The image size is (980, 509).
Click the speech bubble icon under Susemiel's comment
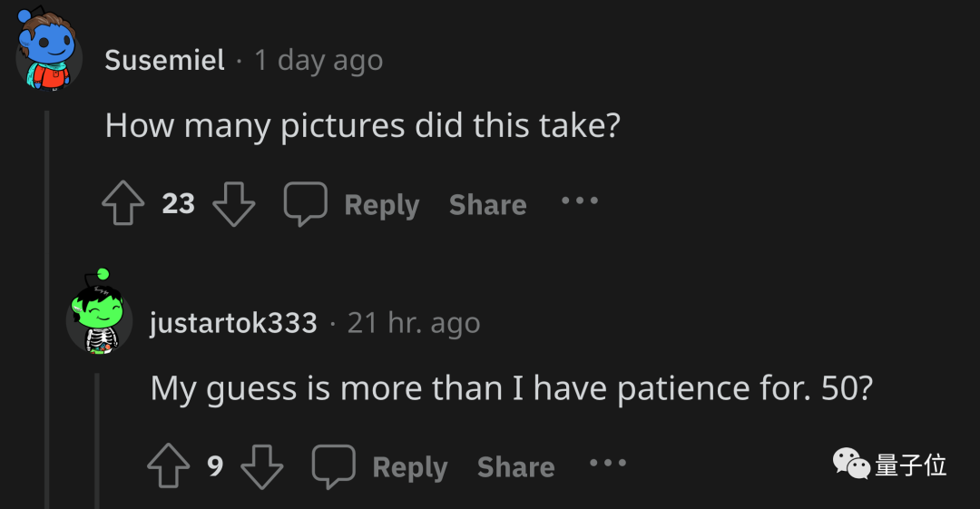[305, 204]
